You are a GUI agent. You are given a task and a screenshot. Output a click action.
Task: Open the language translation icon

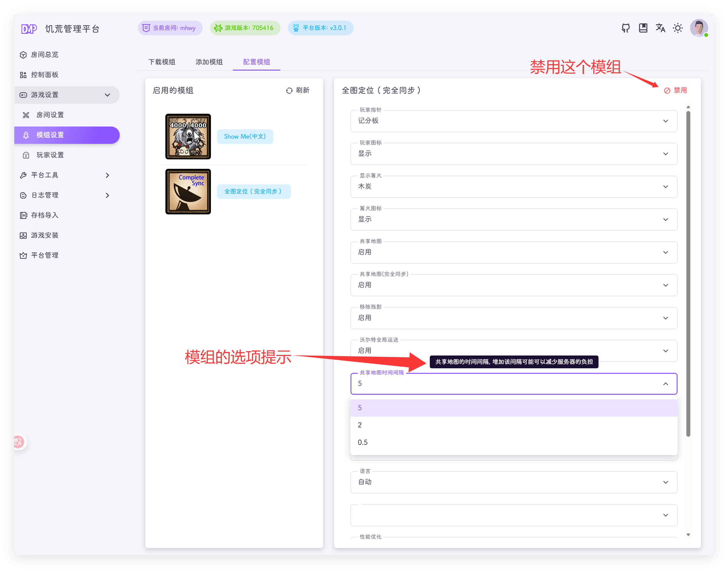point(660,28)
